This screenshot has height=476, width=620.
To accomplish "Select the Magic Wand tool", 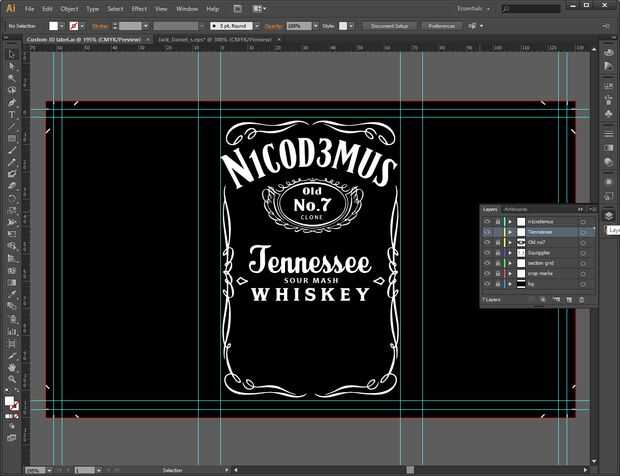I will click(x=12, y=78).
